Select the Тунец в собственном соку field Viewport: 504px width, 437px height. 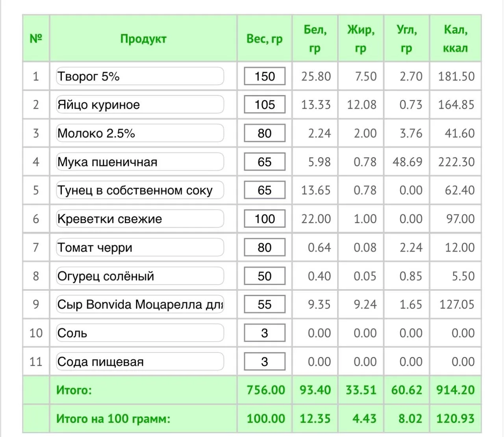click(x=140, y=190)
